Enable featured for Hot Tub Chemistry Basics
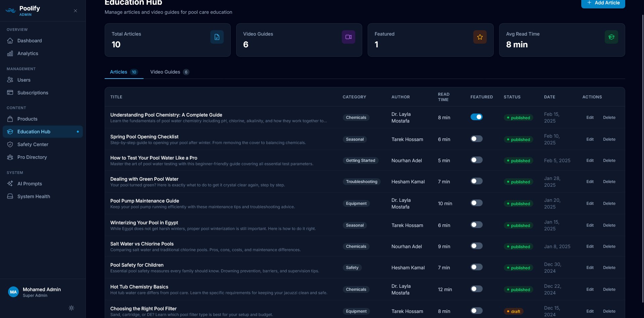644x318 pixels. tap(477, 289)
